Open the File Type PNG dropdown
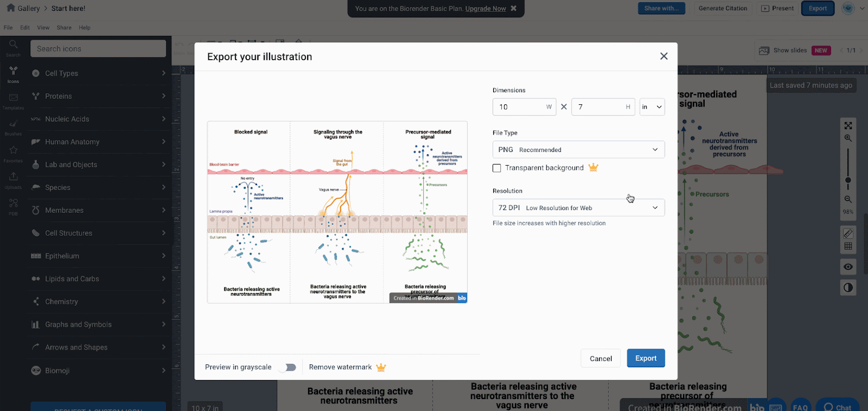Screen dimensions: 868x411 coord(578,150)
